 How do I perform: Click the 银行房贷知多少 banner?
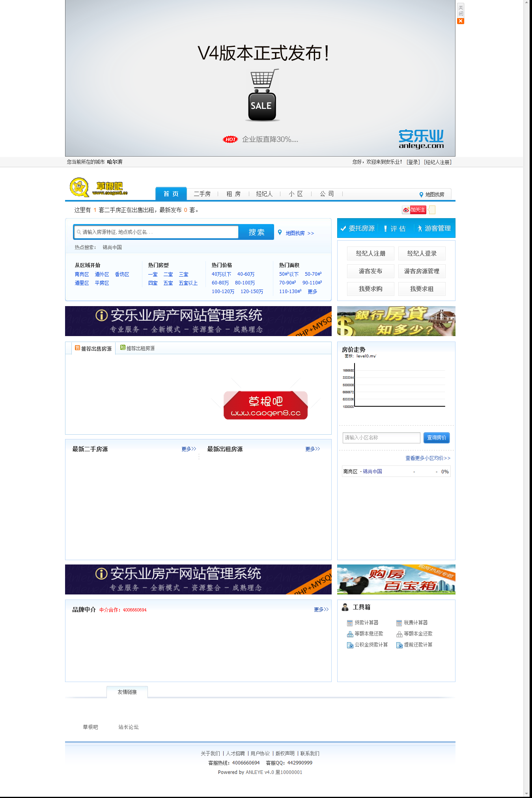coord(396,321)
